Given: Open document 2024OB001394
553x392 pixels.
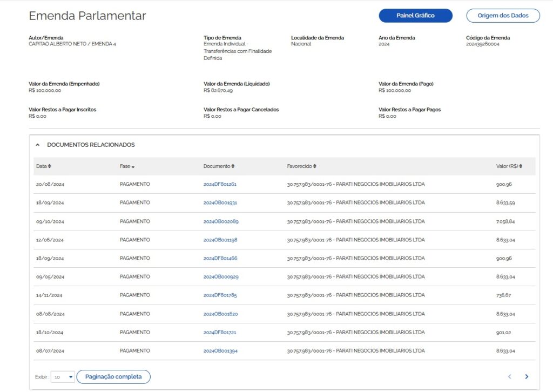Looking at the screenshot, I should (x=220, y=351).
